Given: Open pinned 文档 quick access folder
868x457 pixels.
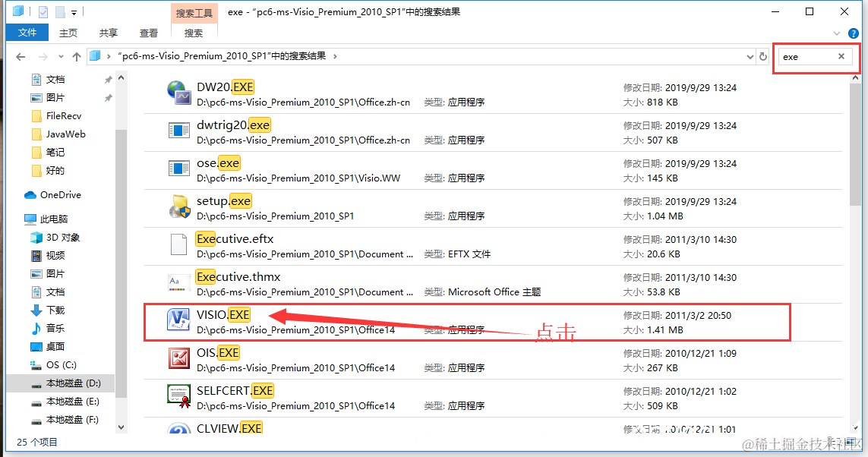Looking at the screenshot, I should click(48, 80).
